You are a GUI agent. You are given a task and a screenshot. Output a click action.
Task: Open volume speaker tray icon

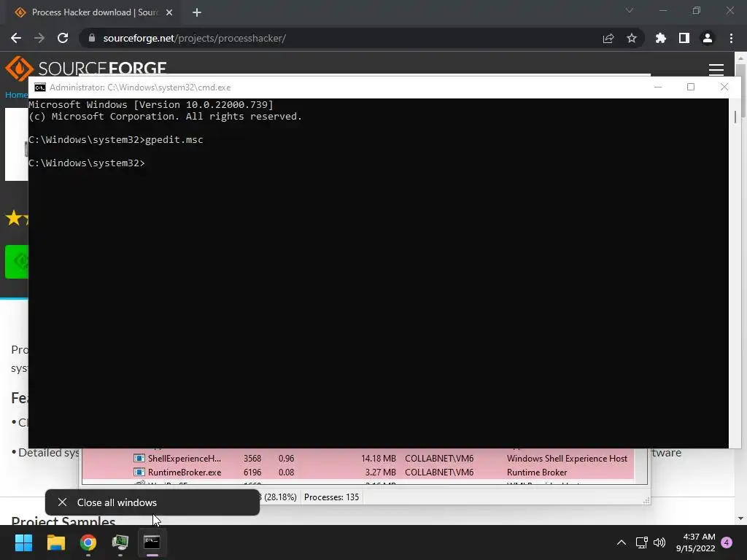[x=659, y=542]
